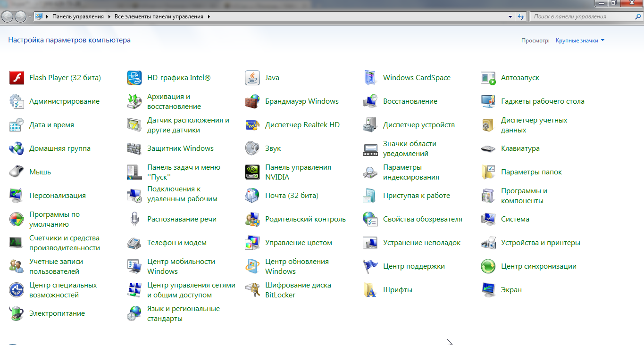Open 'Учетные записи пользователей' link
Screen dimensions: 644x345
pyautogui.click(x=56, y=266)
